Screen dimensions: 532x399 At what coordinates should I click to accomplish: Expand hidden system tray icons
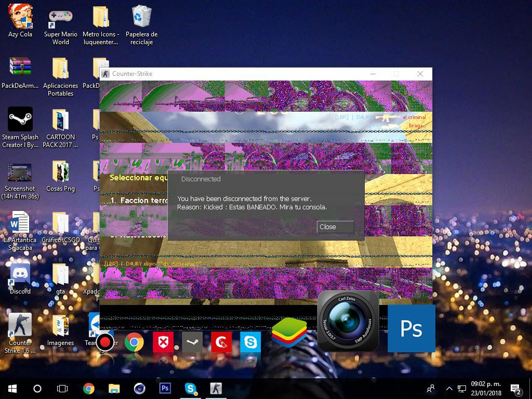449,389
